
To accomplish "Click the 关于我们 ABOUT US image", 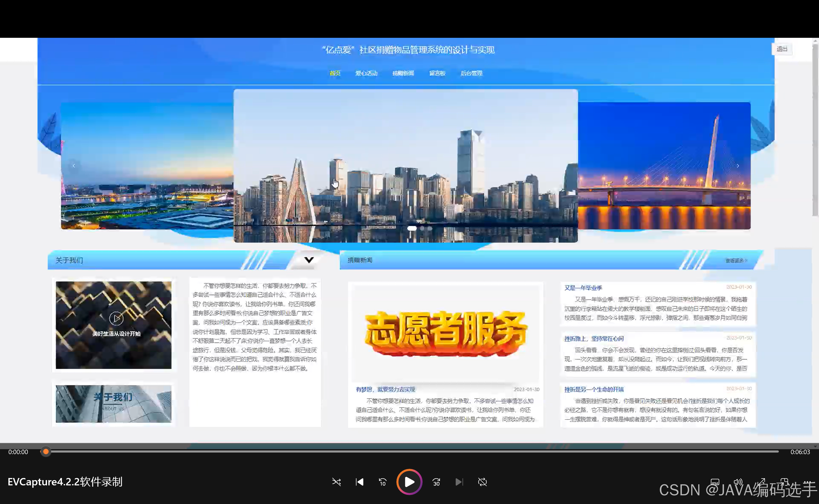I will (114, 404).
